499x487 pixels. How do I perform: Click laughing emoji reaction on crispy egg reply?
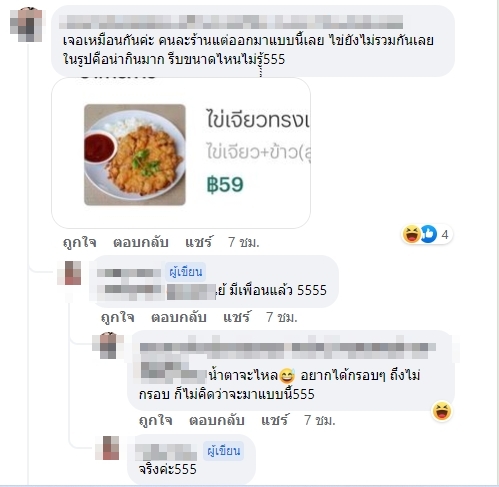point(442,411)
